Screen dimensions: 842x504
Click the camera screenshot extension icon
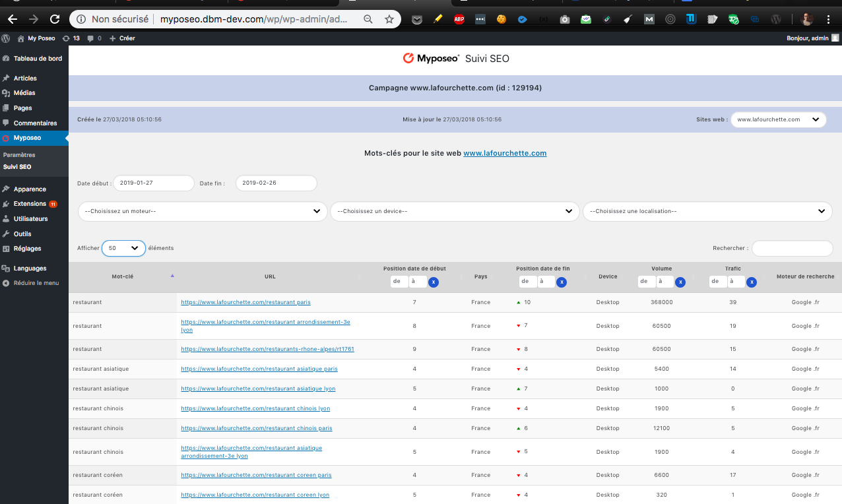[564, 19]
